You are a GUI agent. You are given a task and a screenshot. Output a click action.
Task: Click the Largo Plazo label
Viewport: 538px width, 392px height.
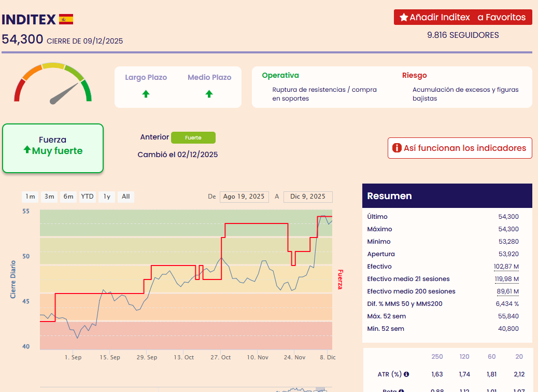tap(146, 77)
